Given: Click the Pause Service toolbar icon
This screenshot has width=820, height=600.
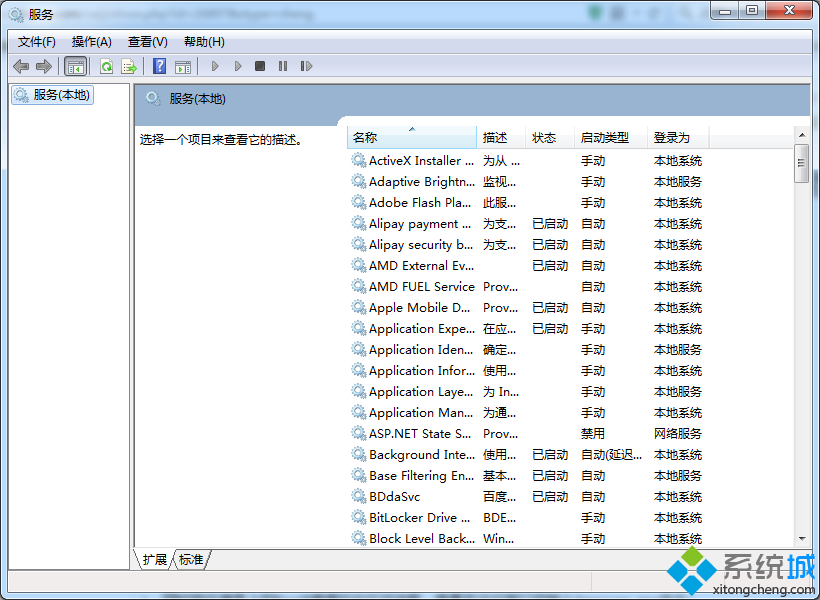Looking at the screenshot, I should click(x=283, y=66).
